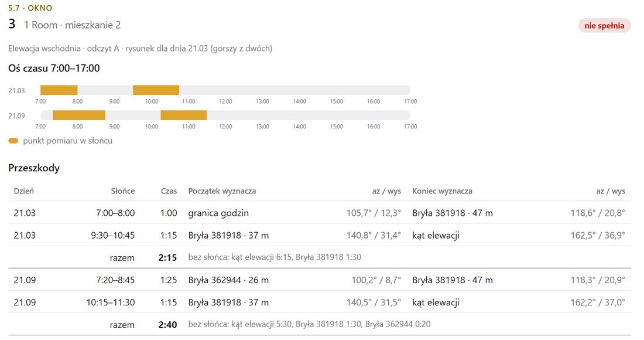644x340 pixels.
Task: Click the "1:00" duration cell
Action: tap(169, 213)
